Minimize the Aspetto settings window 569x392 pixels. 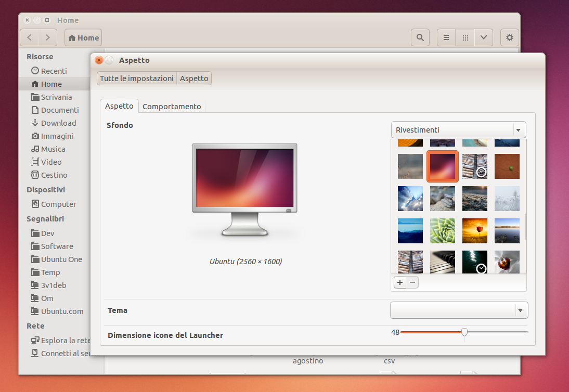click(x=109, y=60)
